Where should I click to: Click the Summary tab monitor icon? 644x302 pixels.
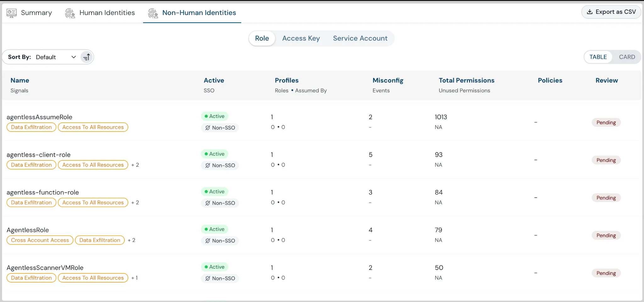click(x=12, y=13)
